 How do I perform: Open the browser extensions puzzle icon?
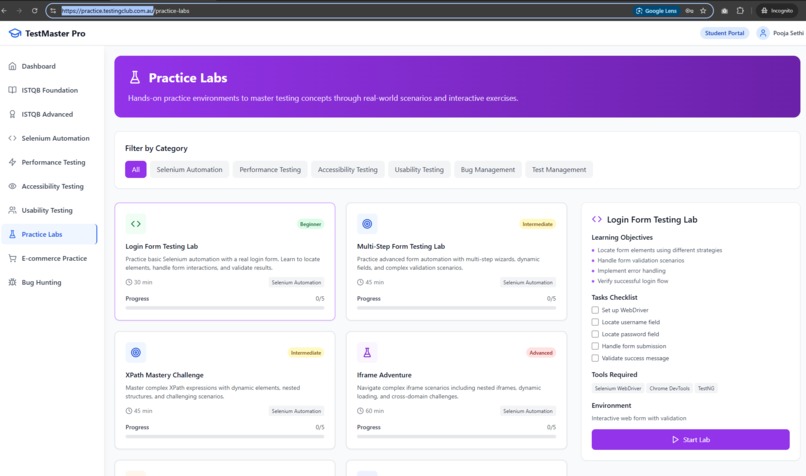pos(740,10)
